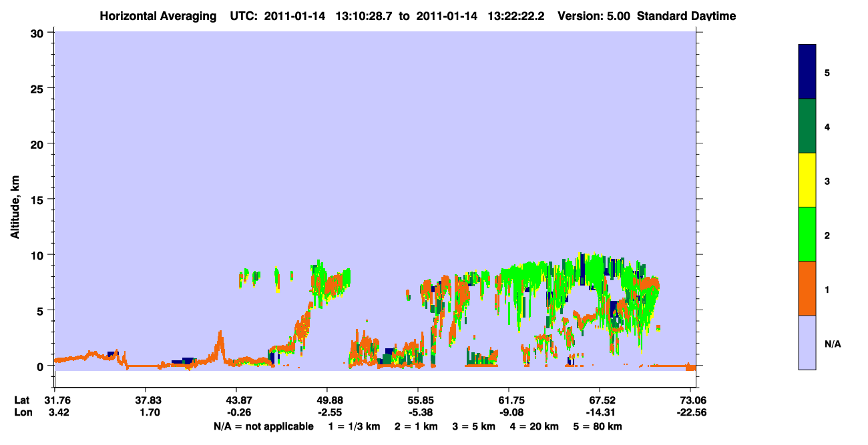Click the '3 = 5 km' legend note
The image size is (868, 445).
coord(474,426)
